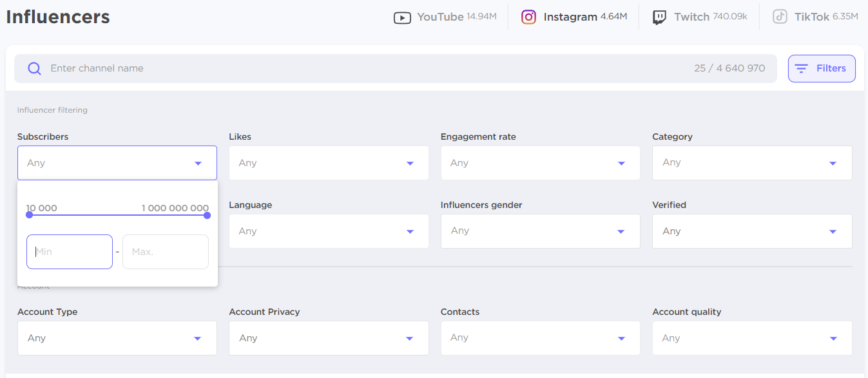868x378 pixels.
Task: Expand the Influencers gender dropdown
Action: point(540,231)
